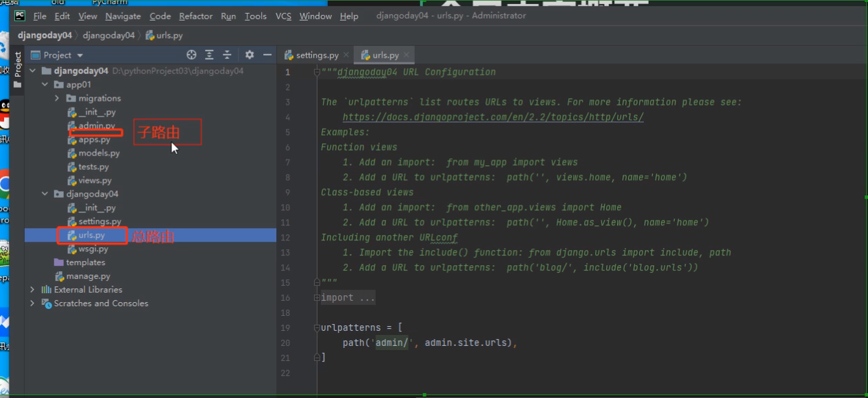Open the Edit menu
This screenshot has width=868, height=398.
pyautogui.click(x=62, y=16)
